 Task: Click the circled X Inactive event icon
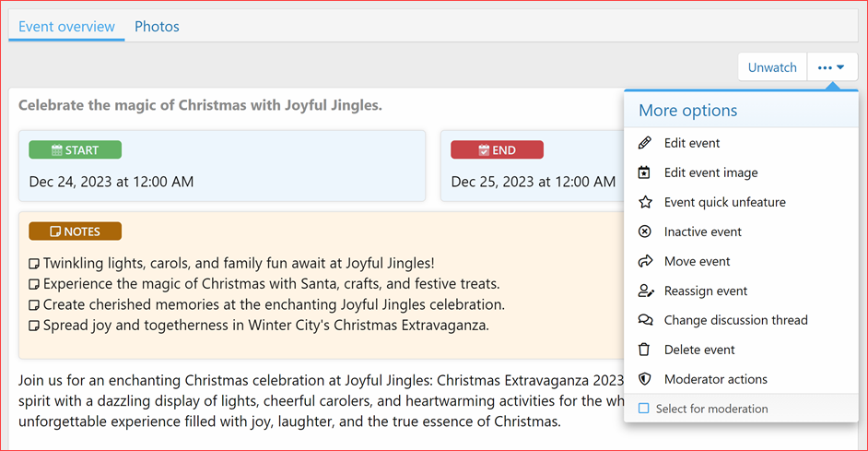tap(645, 231)
